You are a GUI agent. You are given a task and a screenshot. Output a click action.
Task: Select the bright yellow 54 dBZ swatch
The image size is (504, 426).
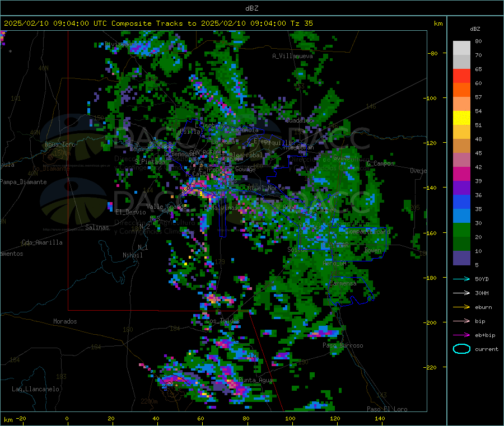[461, 118]
